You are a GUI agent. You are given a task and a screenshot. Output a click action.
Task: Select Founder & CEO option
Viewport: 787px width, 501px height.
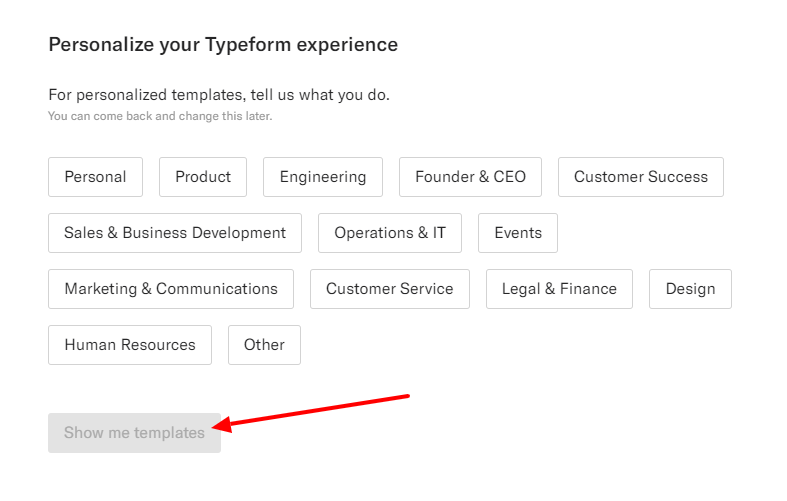[x=470, y=177]
